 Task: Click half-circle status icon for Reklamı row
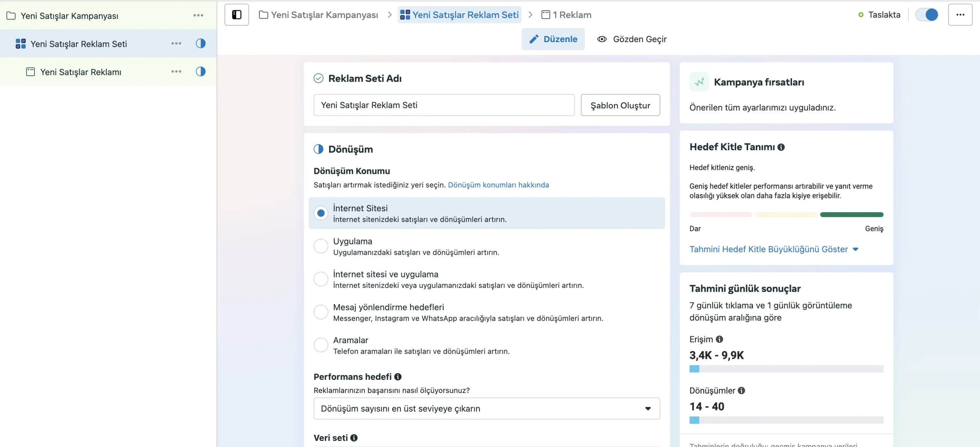[201, 72]
